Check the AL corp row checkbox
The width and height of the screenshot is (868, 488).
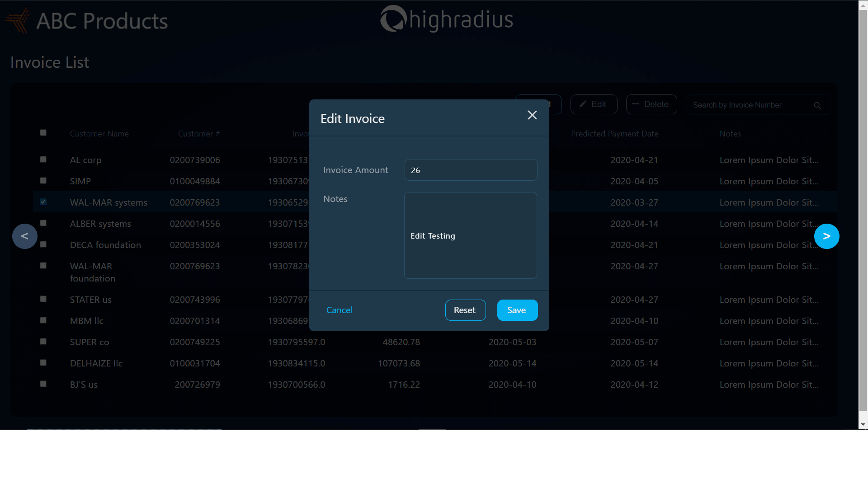(x=43, y=160)
